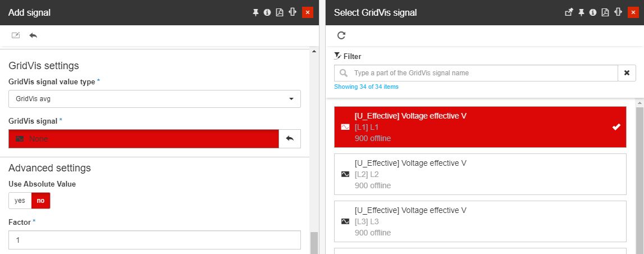Click the edit icon in Add signal toolbar

click(16, 35)
